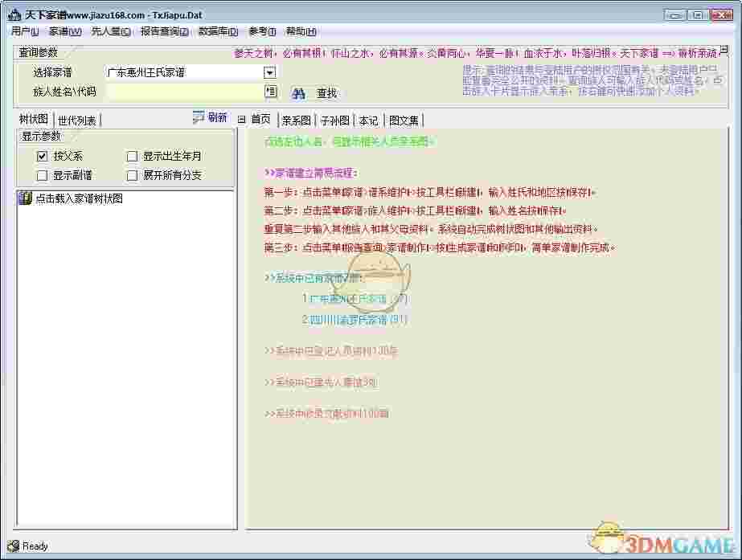Open the 选择家谱 dropdown list

269,72
